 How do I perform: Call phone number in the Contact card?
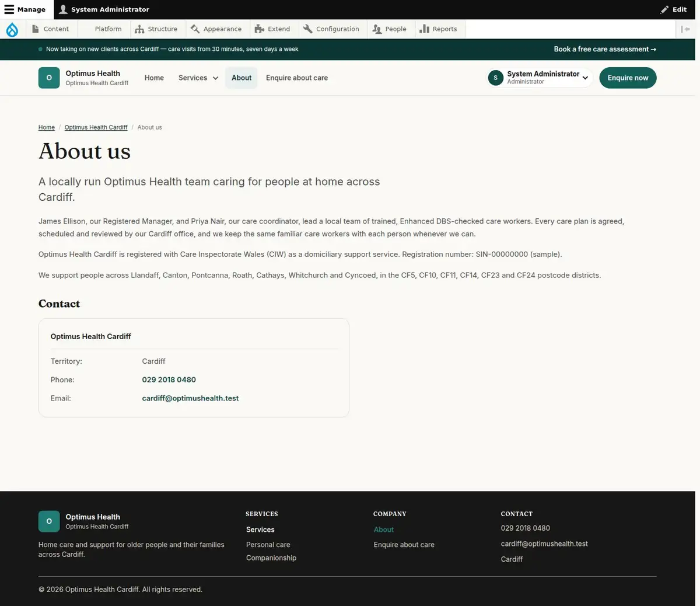[169, 379]
